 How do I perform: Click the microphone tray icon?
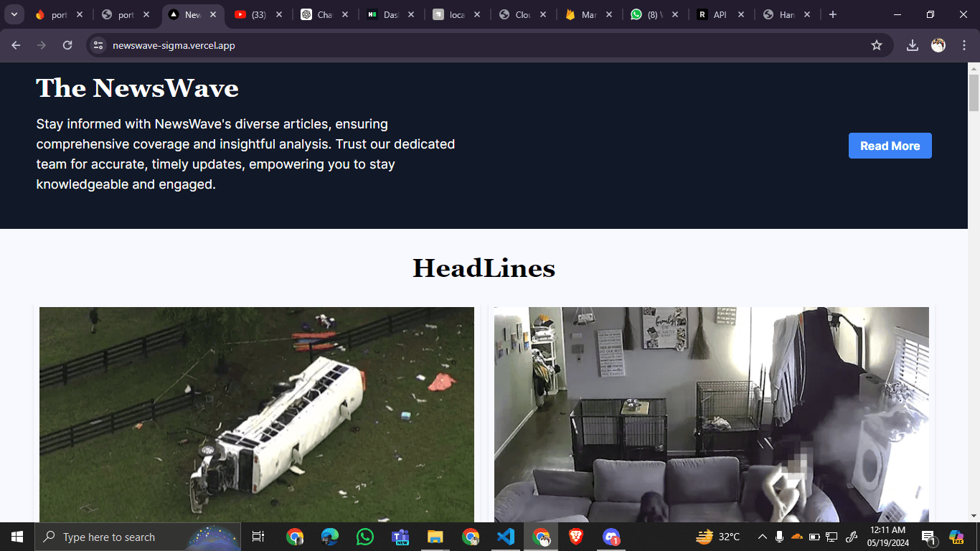780,537
